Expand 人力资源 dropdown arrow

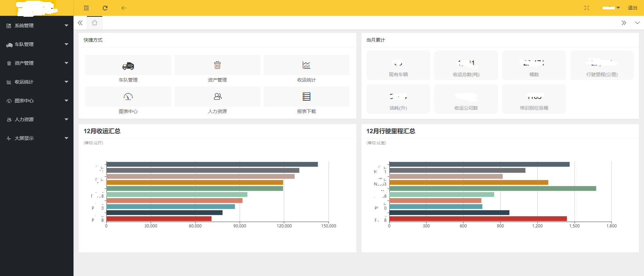(66, 119)
